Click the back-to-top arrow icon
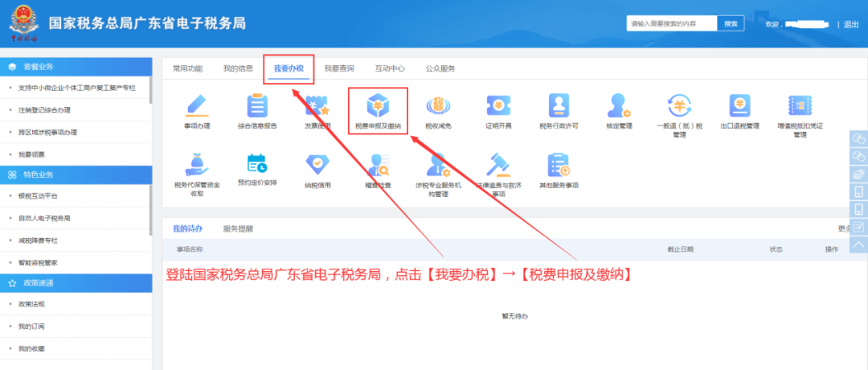Image resolution: width=868 pixels, height=370 pixels. coord(858,245)
